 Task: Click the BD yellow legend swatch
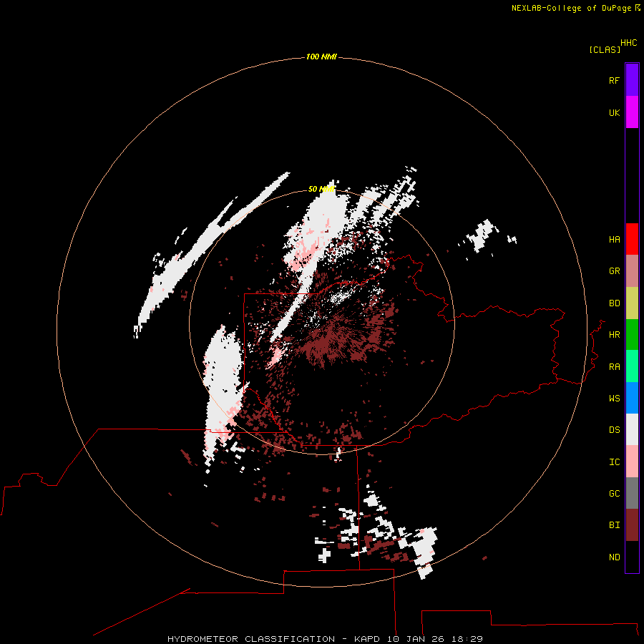click(632, 303)
